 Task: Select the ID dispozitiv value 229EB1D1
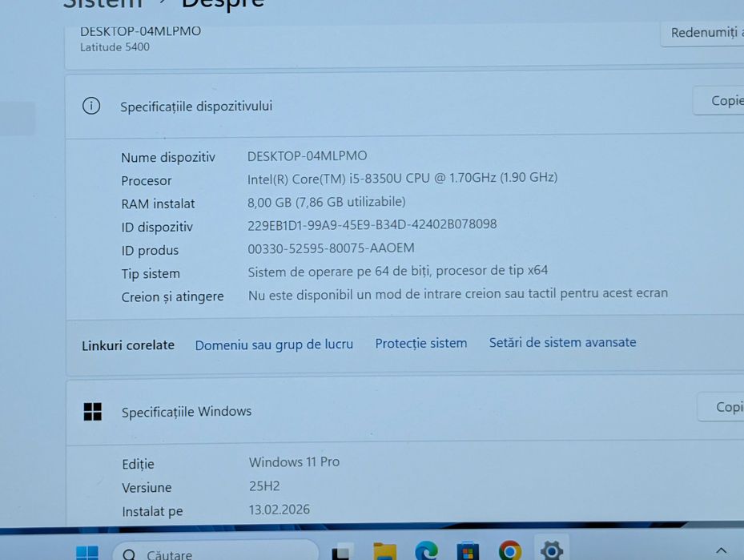tap(372, 224)
